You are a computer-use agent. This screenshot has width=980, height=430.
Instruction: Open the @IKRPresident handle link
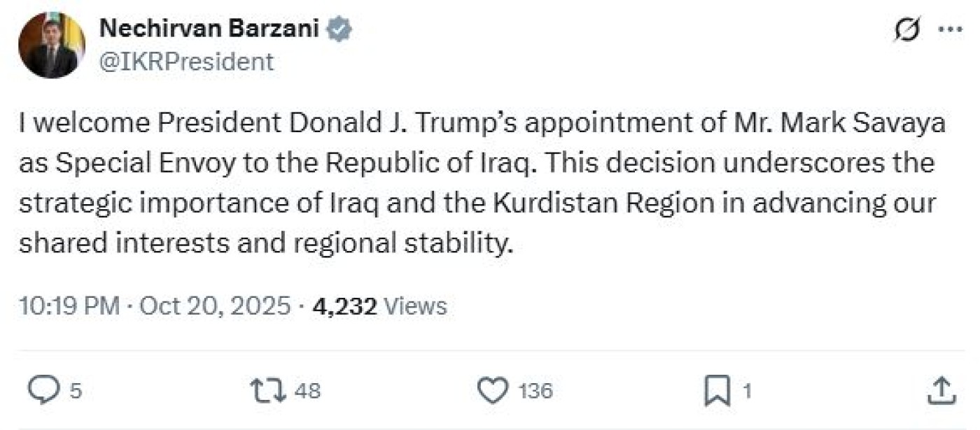[187, 62]
